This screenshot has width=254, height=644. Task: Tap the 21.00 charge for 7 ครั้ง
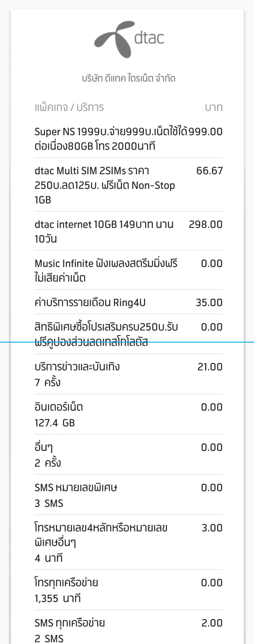tap(210, 367)
